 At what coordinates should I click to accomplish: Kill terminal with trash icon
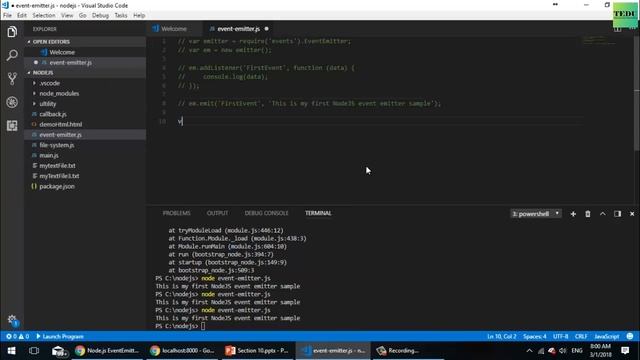point(588,214)
